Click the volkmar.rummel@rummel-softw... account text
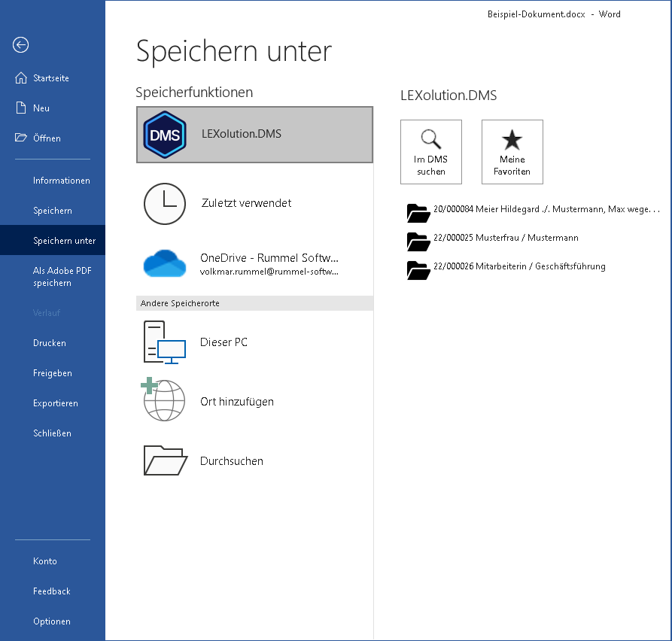 coord(269,272)
